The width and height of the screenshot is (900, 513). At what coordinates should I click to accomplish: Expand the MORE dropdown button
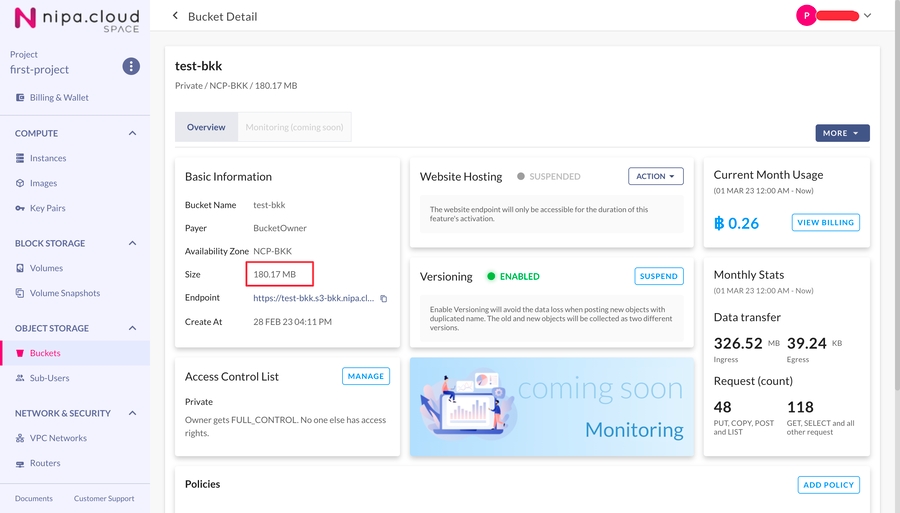pos(842,133)
